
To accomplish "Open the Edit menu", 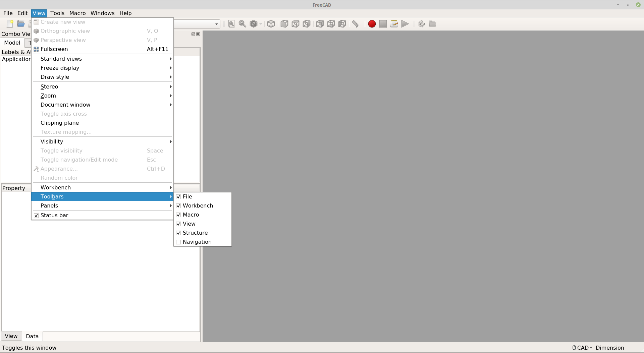I will [x=22, y=13].
